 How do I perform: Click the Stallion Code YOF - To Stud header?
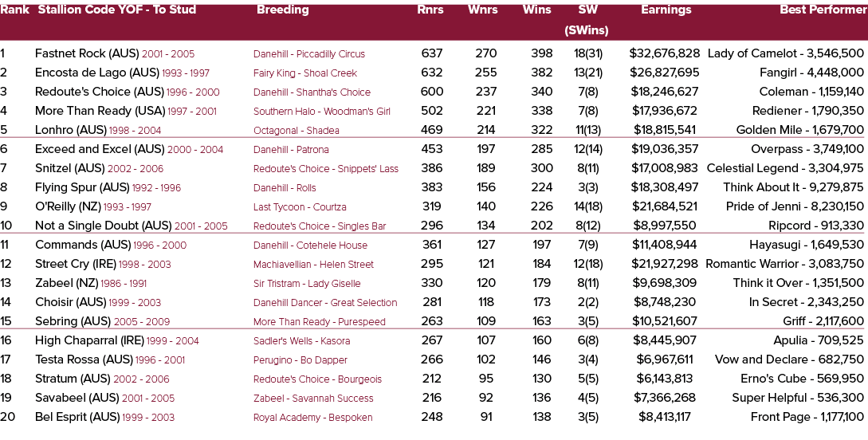click(x=117, y=10)
